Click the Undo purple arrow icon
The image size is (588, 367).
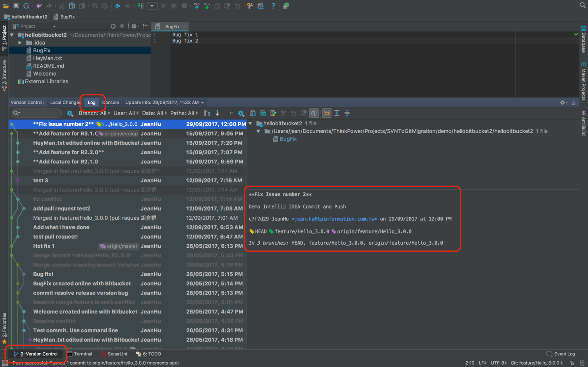[x=39, y=6]
